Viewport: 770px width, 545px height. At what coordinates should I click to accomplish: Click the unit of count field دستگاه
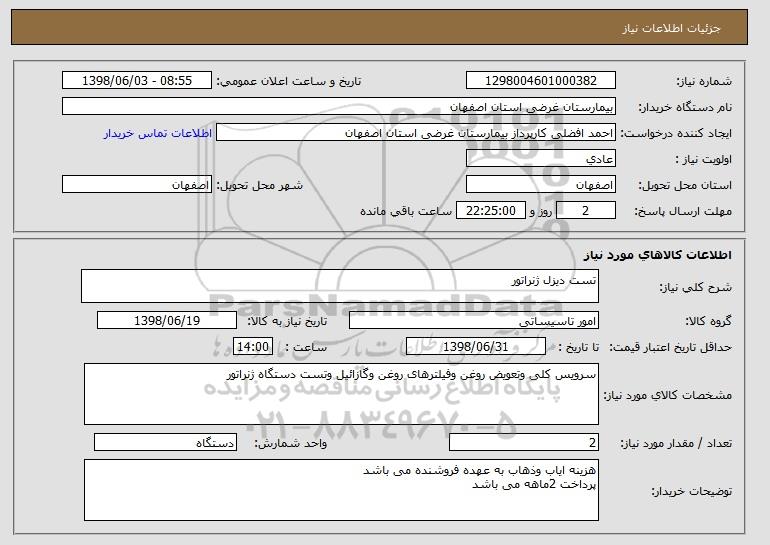click(x=165, y=442)
